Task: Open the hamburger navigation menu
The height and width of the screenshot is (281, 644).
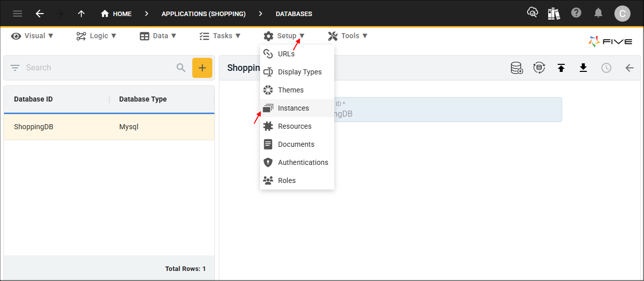Action: point(18,14)
